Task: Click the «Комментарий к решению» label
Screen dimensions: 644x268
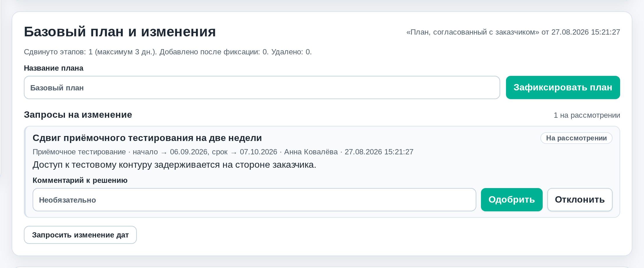Action: 80,181
